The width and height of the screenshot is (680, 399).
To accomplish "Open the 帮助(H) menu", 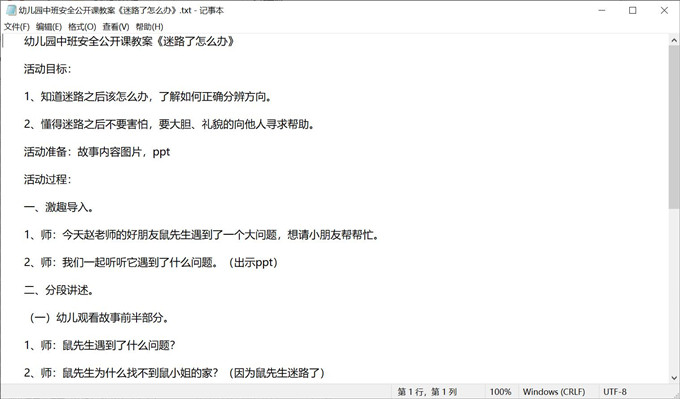I will click(x=150, y=27).
